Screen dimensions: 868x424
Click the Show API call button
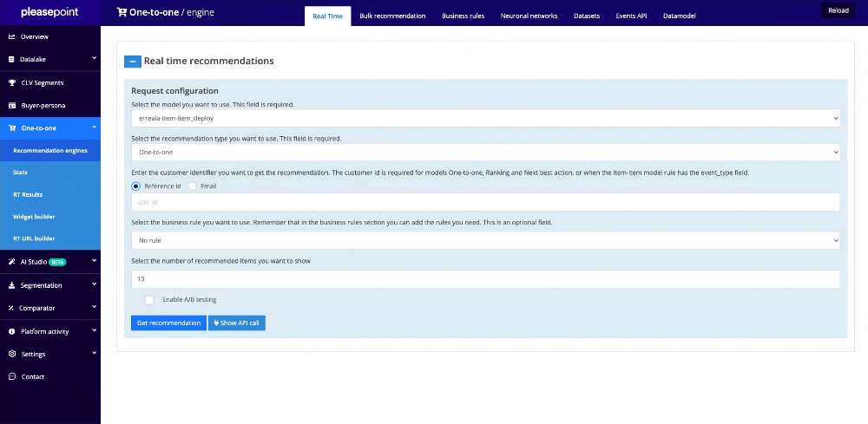236,323
